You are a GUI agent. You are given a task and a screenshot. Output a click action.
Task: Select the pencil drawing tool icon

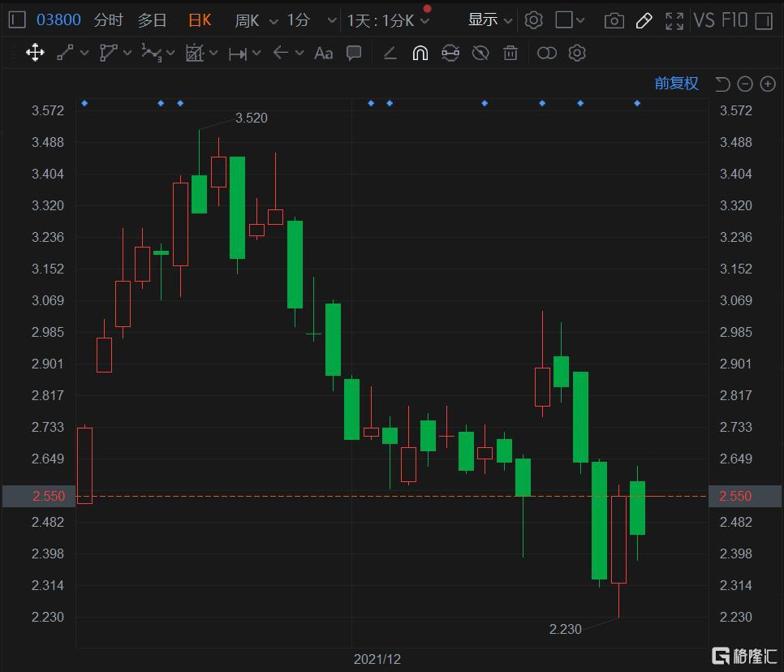644,20
